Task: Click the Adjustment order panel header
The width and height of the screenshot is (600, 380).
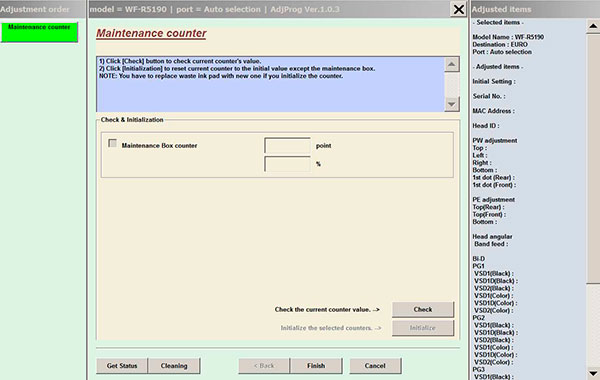Action: (42, 9)
